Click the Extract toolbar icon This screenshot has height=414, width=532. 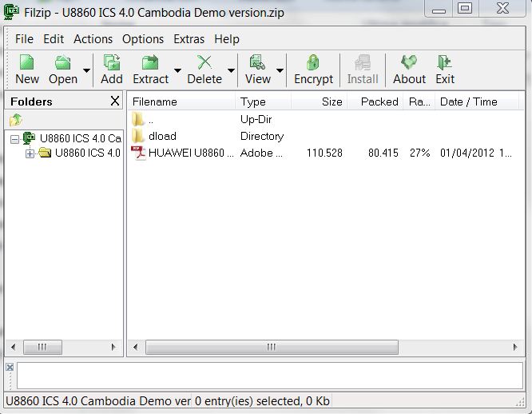click(150, 63)
